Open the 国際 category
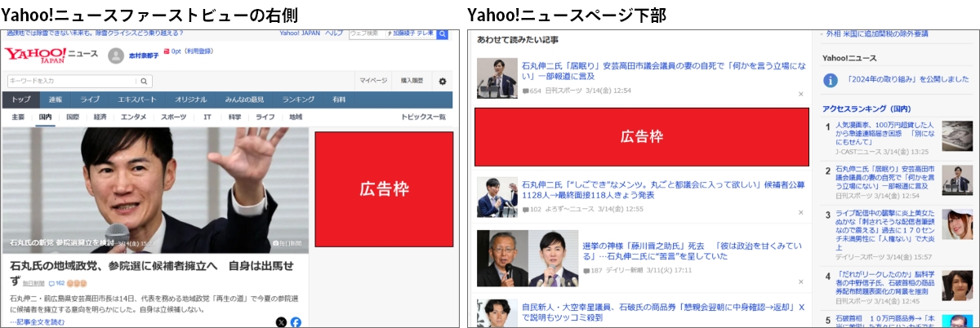This screenshot has width=980, height=328. (x=73, y=117)
